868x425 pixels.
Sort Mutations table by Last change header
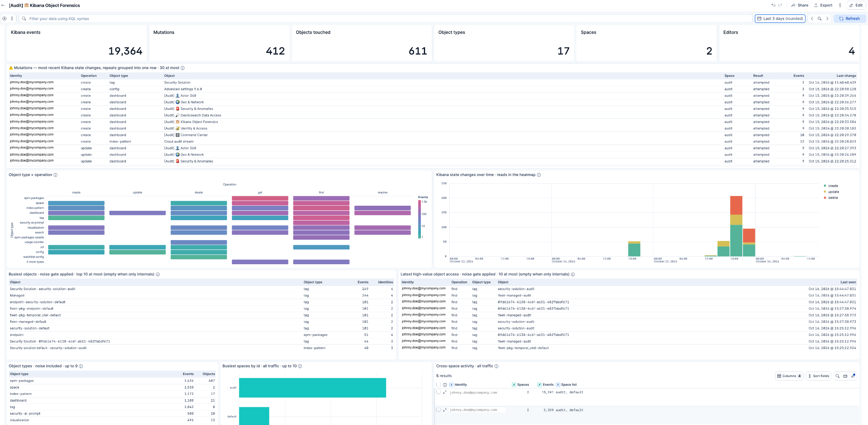point(846,76)
